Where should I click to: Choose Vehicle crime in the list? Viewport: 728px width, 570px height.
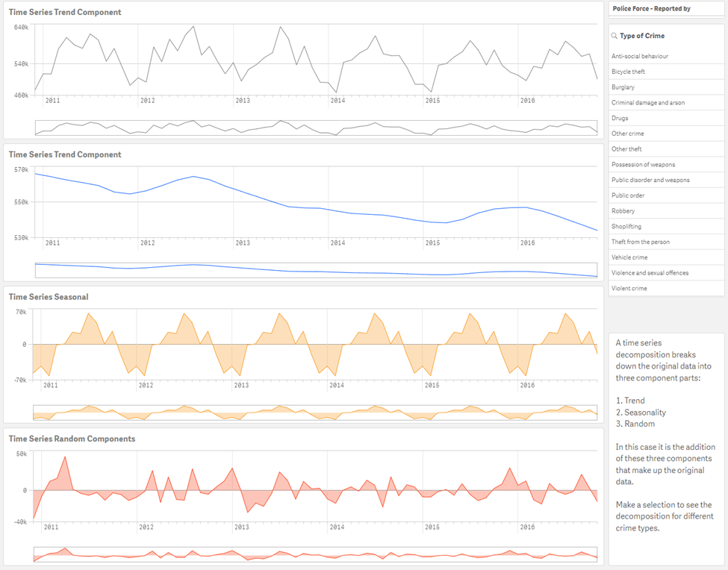click(x=666, y=257)
